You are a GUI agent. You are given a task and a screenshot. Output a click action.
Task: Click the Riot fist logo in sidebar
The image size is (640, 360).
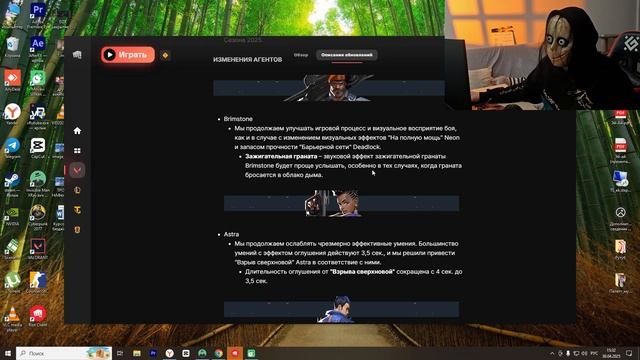(x=77, y=55)
